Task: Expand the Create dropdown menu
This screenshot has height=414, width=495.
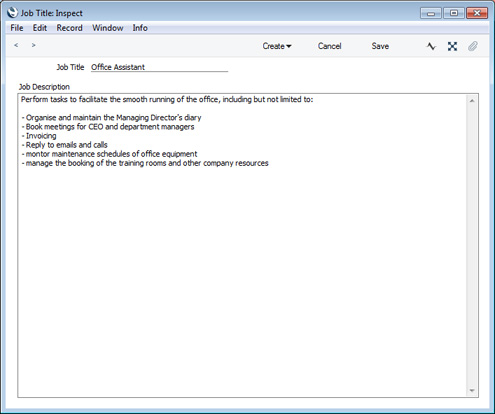Action: [277, 46]
